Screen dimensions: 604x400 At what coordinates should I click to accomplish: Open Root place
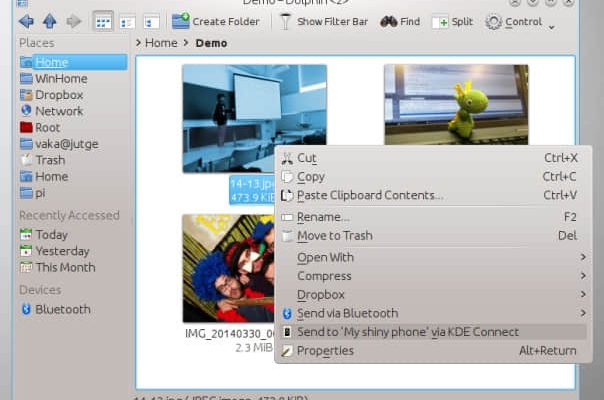click(40, 128)
